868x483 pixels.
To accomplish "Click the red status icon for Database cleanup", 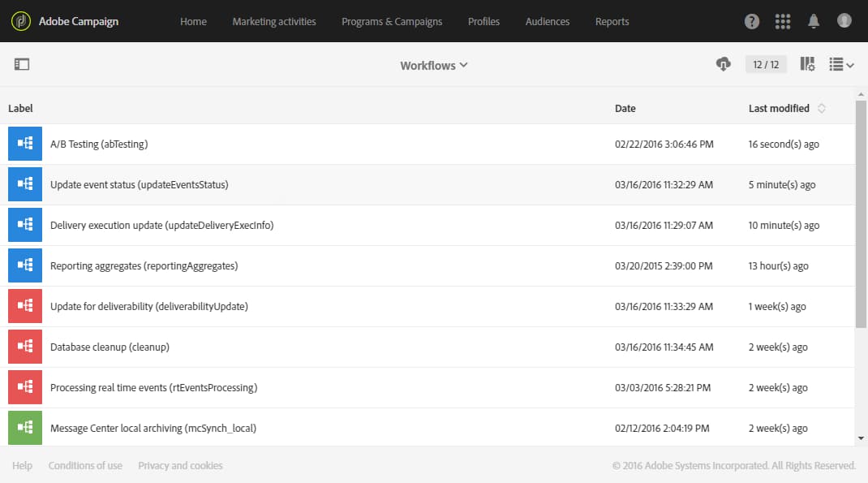I will click(x=24, y=347).
